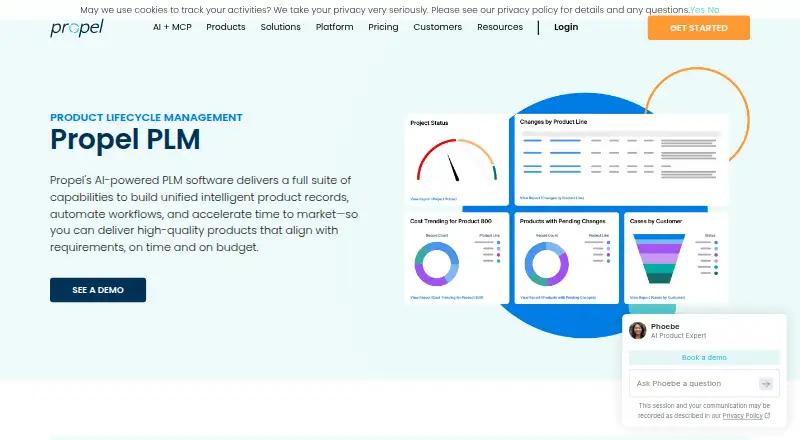Screen dimensions: 800x440
Task: Click Book a demo in chat widget
Action: coord(704,357)
